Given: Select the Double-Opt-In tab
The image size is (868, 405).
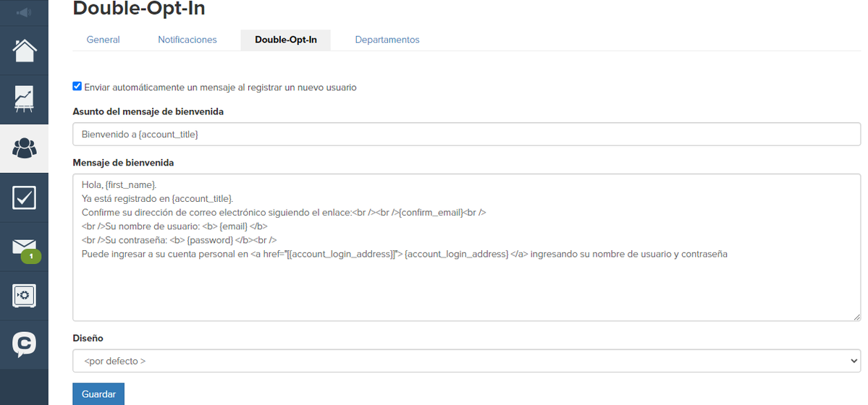Looking at the screenshot, I should [x=286, y=40].
